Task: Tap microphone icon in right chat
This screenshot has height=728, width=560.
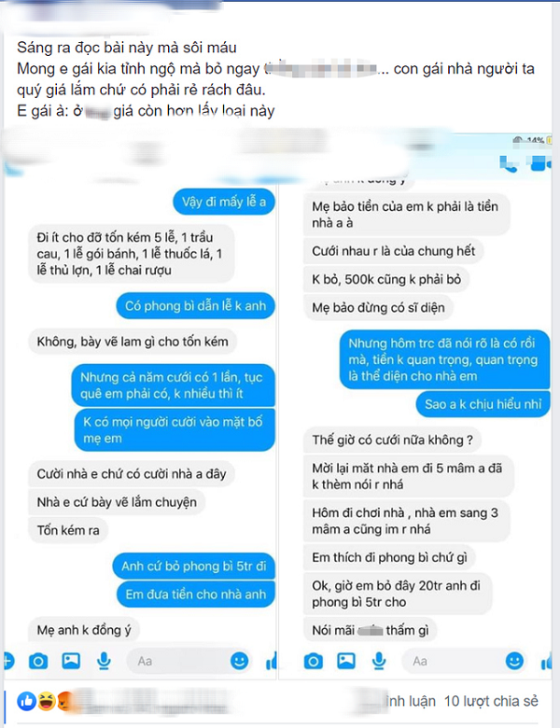Action: click(x=379, y=661)
